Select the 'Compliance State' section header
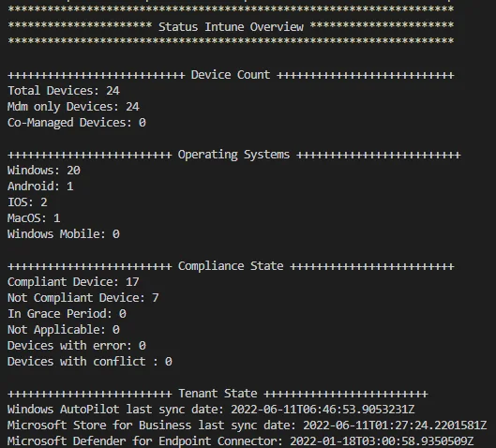This screenshot has width=496, height=448. (231, 266)
